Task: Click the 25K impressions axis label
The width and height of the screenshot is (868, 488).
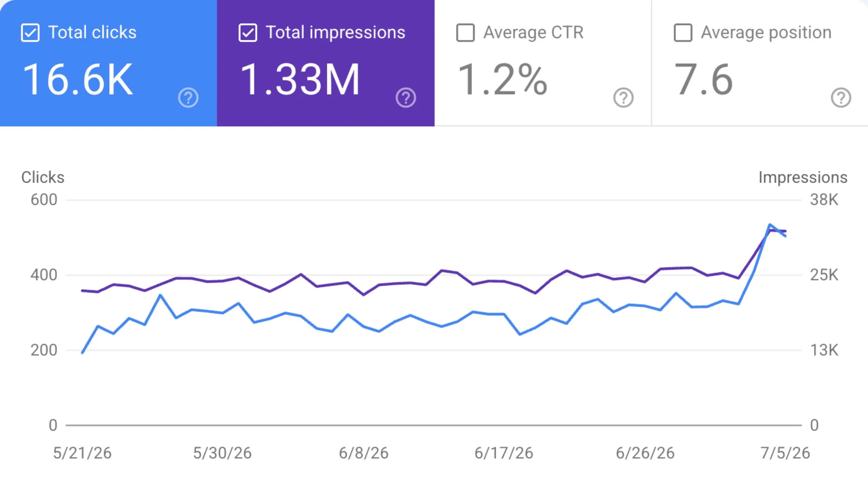Action: pos(824,275)
